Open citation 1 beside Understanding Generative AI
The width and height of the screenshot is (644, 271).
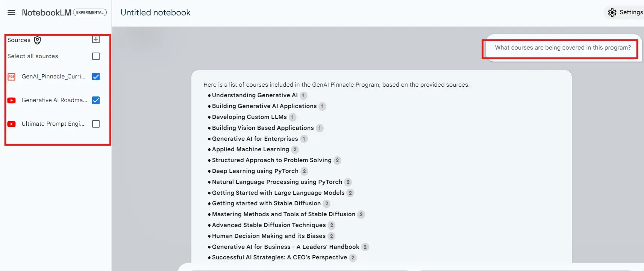pos(303,95)
